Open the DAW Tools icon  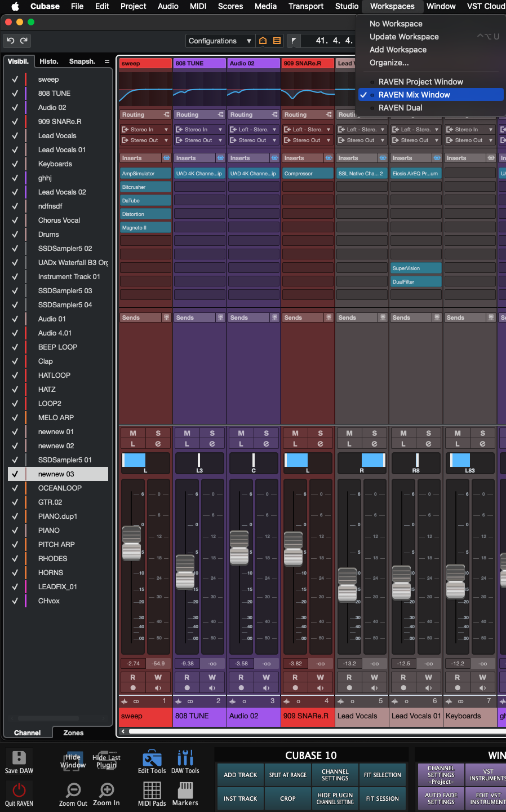[x=185, y=757]
